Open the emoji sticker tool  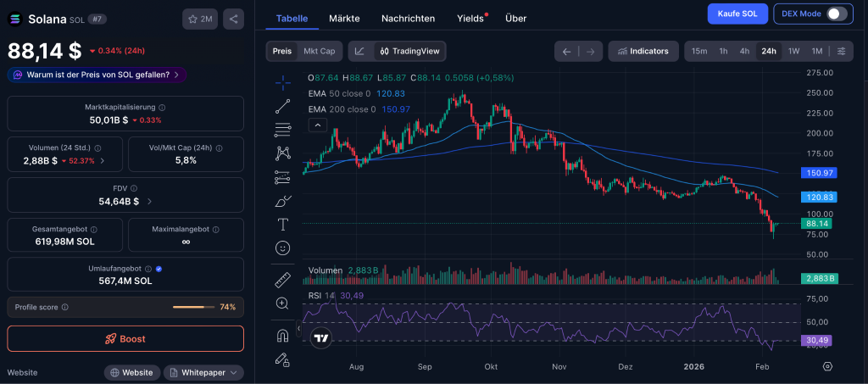point(283,248)
